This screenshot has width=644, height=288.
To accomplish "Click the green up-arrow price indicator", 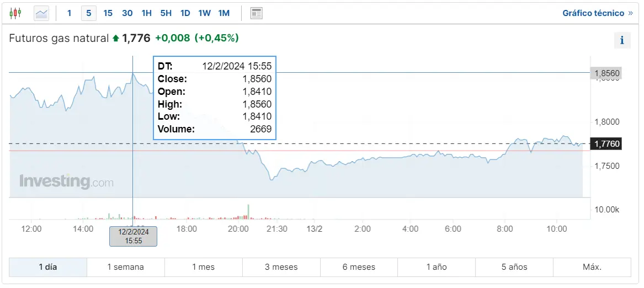I will pyautogui.click(x=115, y=38).
